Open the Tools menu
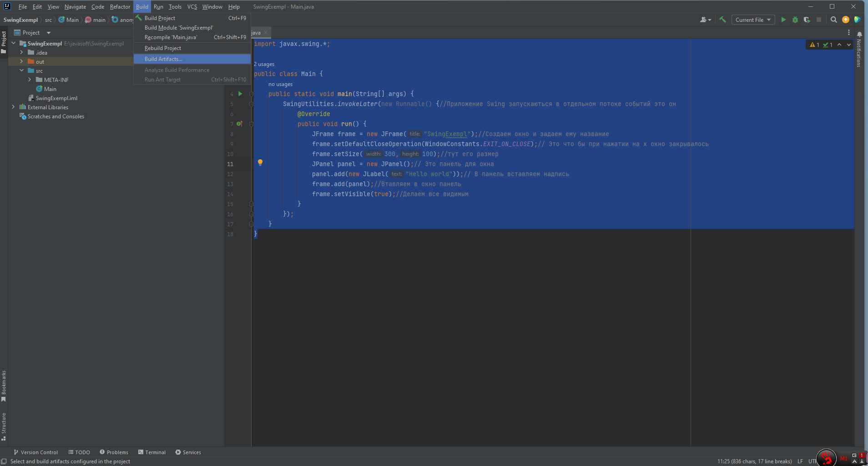The image size is (868, 466). [175, 7]
